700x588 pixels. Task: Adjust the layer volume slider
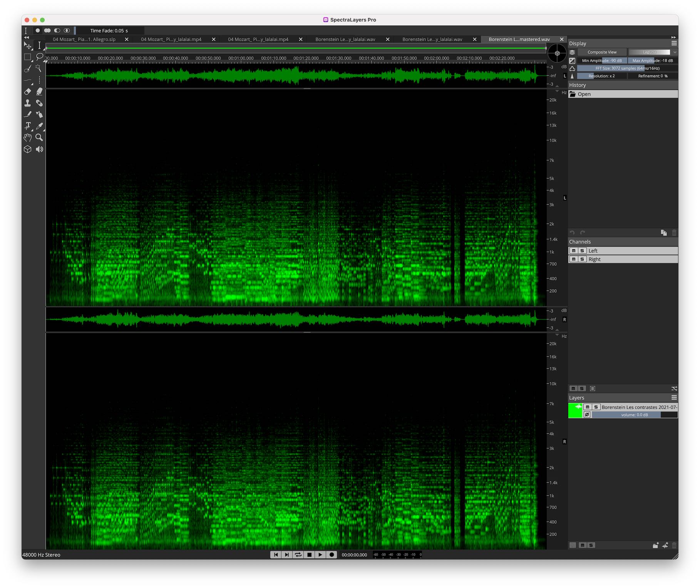pos(634,415)
